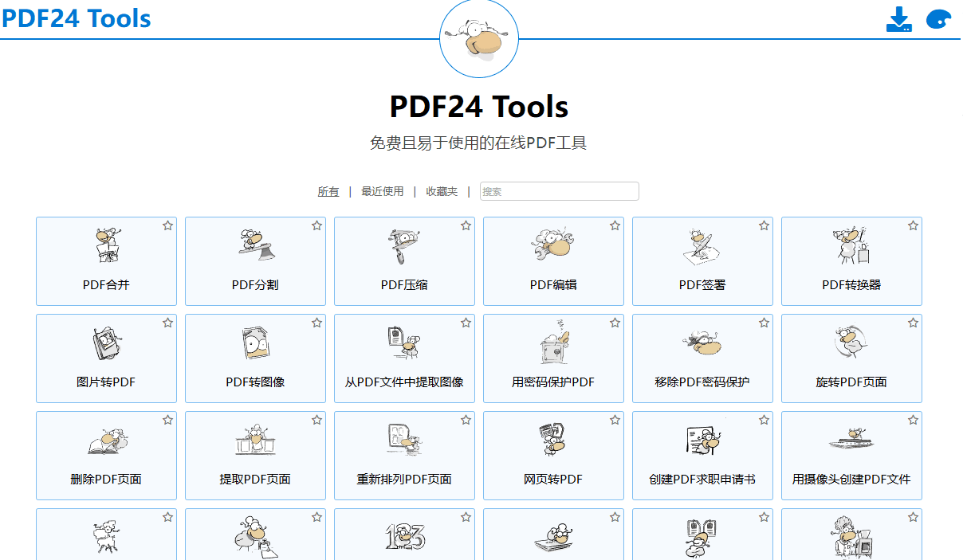Open the PDF压缩 clamp icon

[x=404, y=245]
